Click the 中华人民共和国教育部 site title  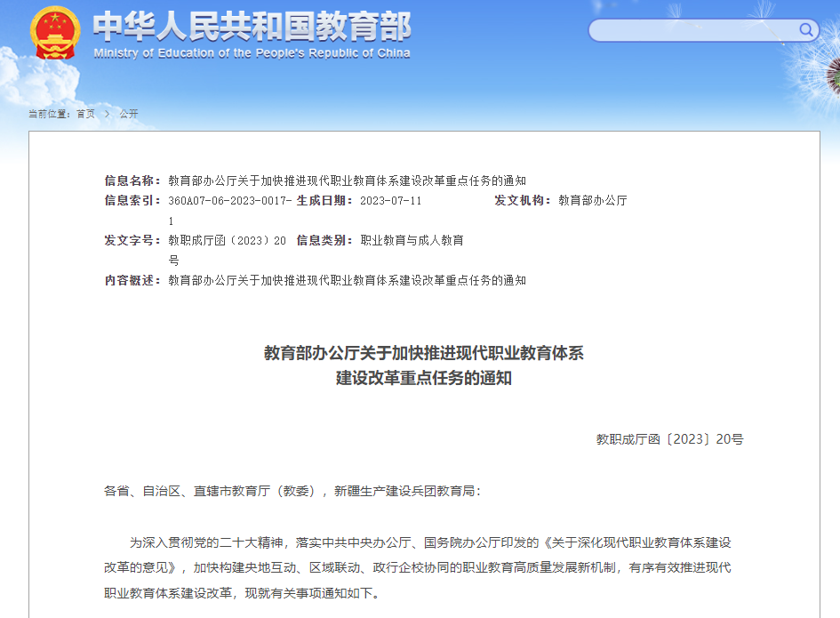tap(252, 27)
